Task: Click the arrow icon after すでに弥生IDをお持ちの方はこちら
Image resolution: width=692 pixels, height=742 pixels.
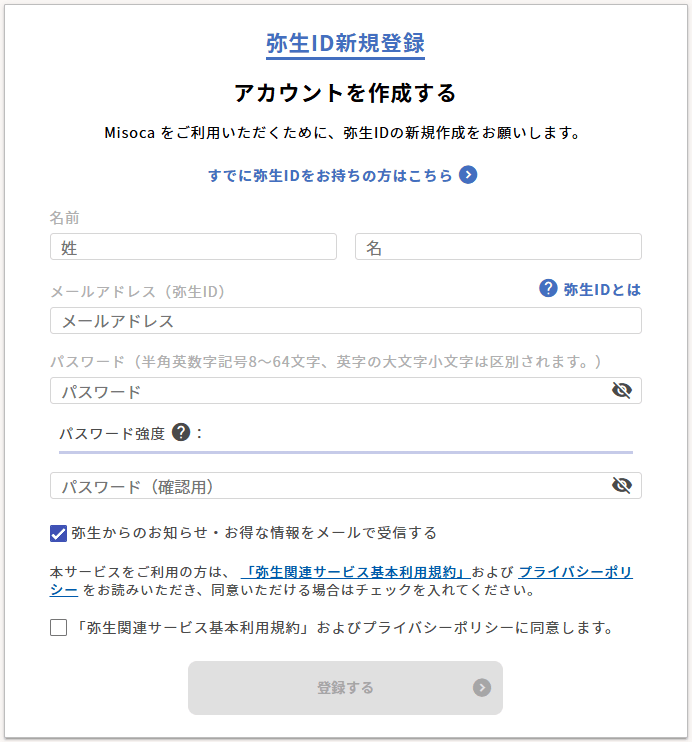Action: point(468,175)
